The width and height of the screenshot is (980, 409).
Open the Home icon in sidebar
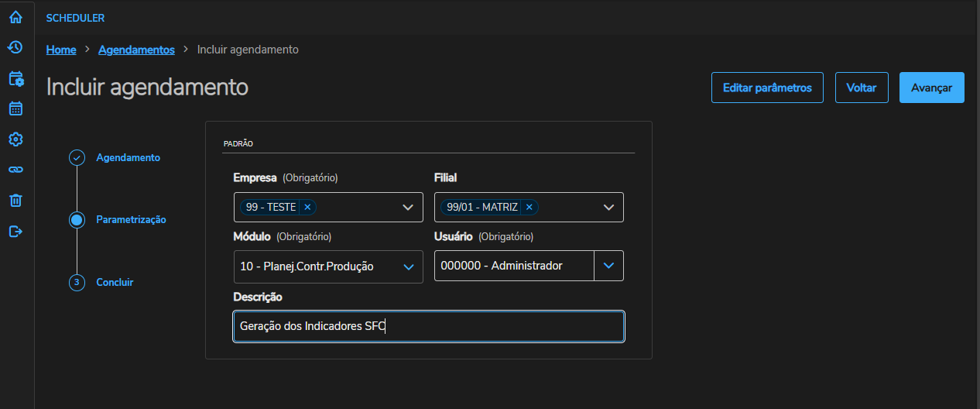pos(15,17)
